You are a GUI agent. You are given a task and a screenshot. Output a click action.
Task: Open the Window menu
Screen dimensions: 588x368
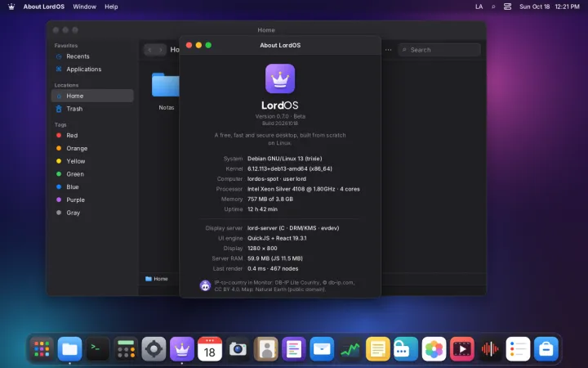[84, 7]
